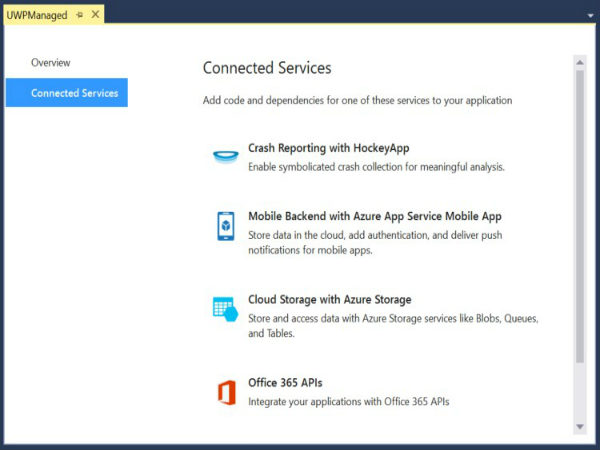Click the vertical scrollbar thumb
This screenshot has width=600, height=450.
[580, 215]
